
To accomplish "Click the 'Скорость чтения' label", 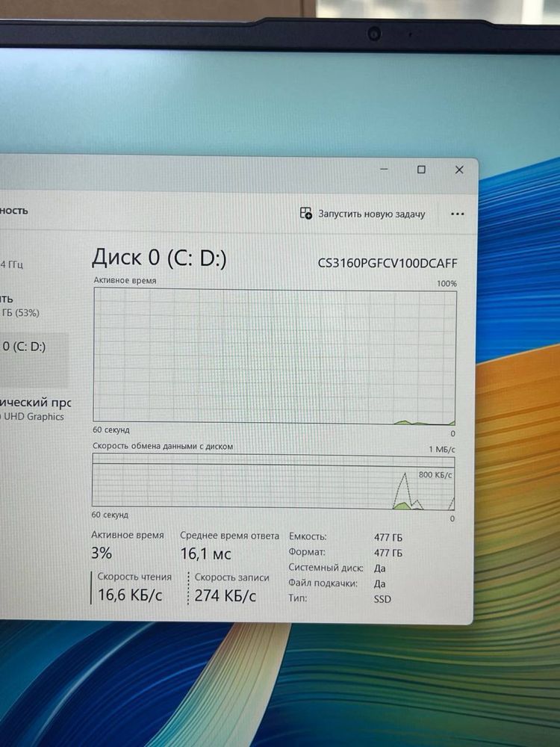I will coord(134,577).
